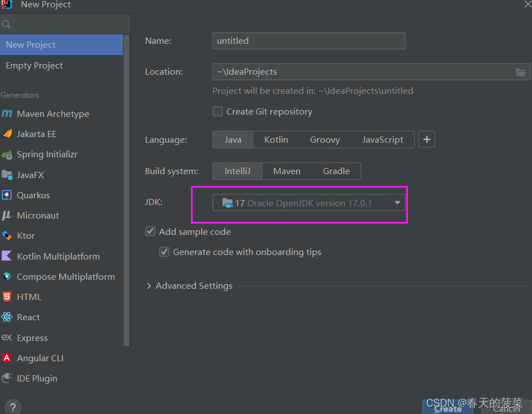532x414 pixels.
Task: Close the New Project dialog
Action: coord(528,4)
